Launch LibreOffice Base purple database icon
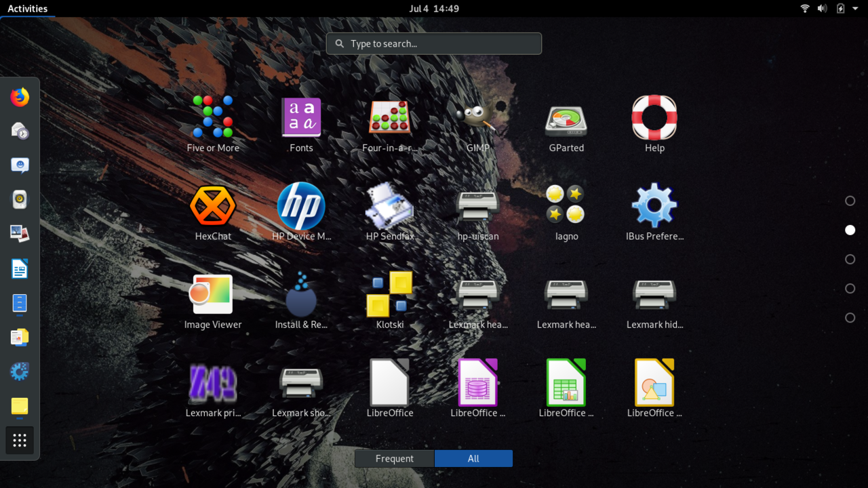The image size is (868, 488). [x=478, y=388]
